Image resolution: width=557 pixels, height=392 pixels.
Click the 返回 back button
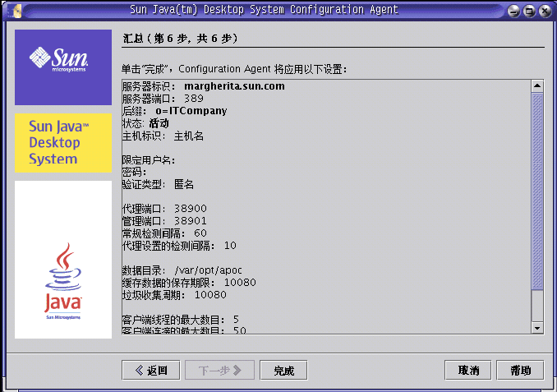(151, 371)
